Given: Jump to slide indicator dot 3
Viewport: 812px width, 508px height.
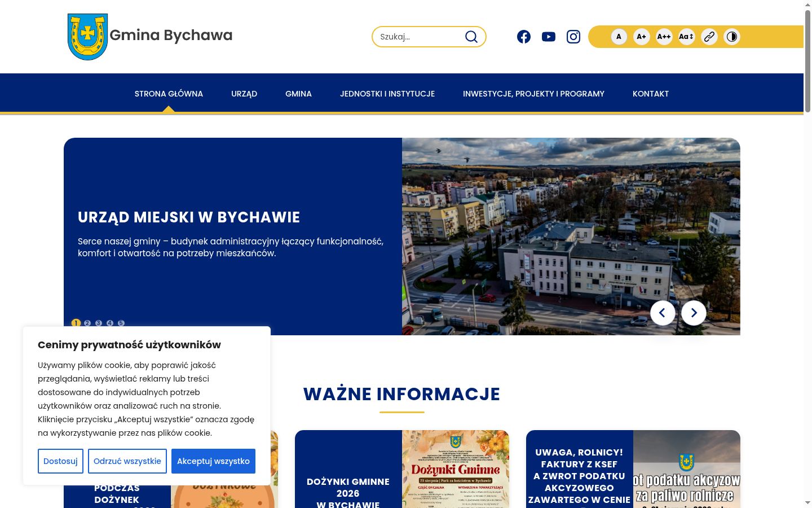Looking at the screenshot, I should pyautogui.click(x=99, y=323).
